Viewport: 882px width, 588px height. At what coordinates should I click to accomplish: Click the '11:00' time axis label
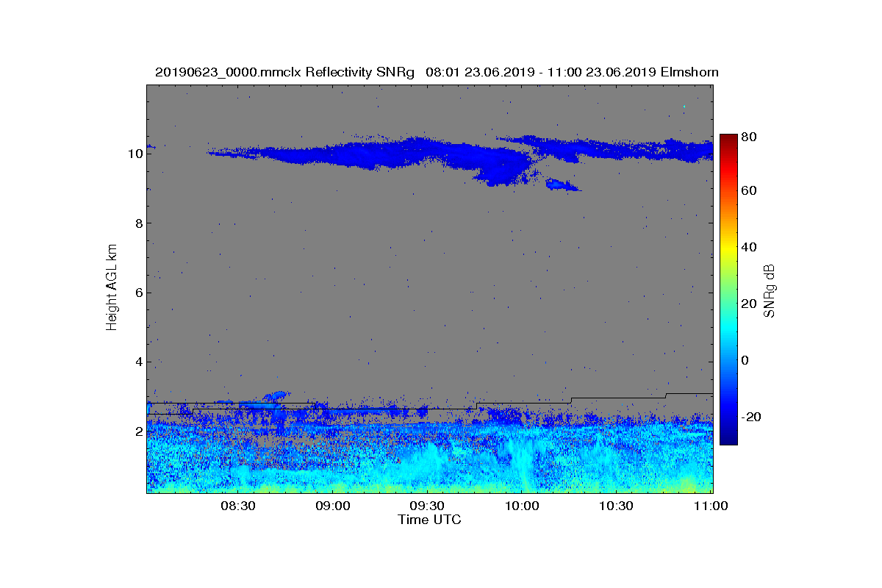[x=711, y=506]
